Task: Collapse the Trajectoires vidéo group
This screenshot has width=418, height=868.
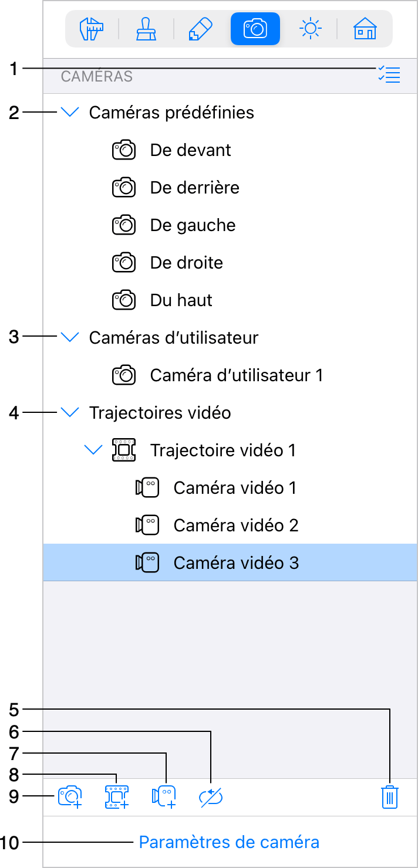Action: pyautogui.click(x=70, y=413)
